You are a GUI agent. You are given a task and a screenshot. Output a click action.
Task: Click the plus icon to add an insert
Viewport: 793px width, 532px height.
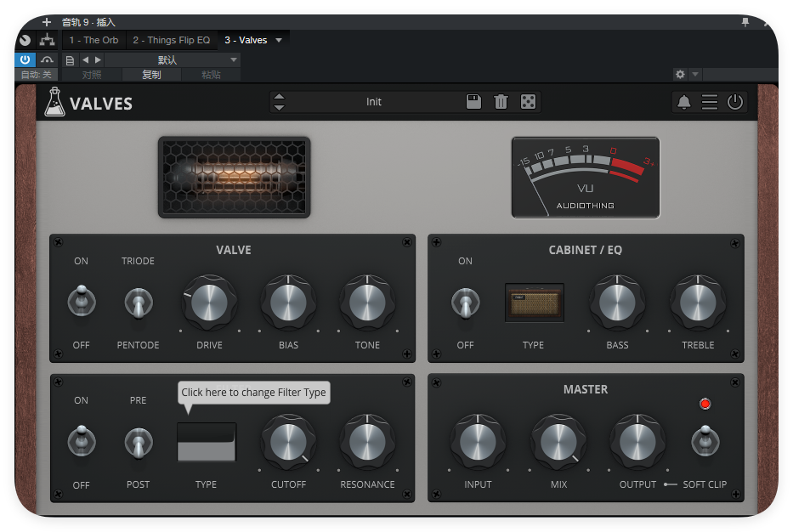pos(47,22)
